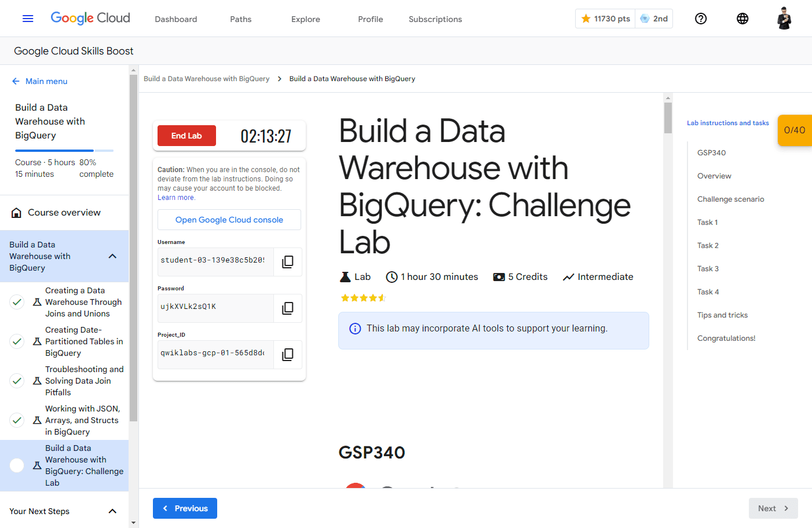Click the credits icon next to 5 Credits

pyautogui.click(x=499, y=277)
